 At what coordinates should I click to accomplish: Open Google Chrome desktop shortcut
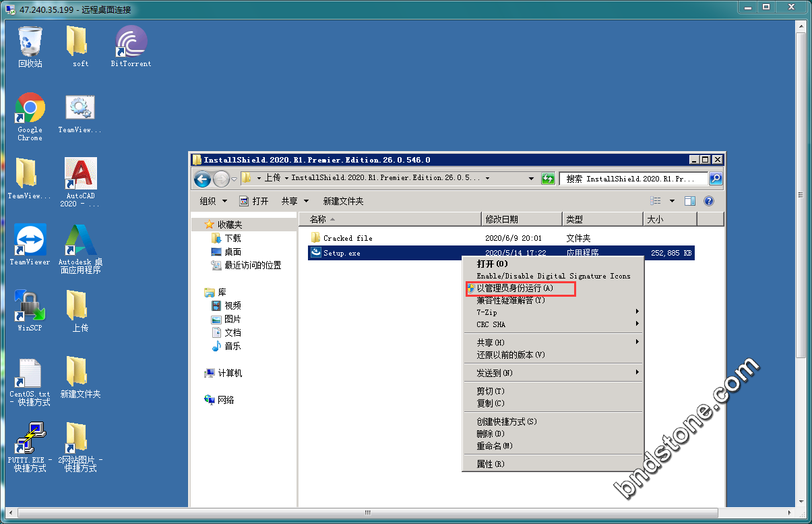point(30,109)
